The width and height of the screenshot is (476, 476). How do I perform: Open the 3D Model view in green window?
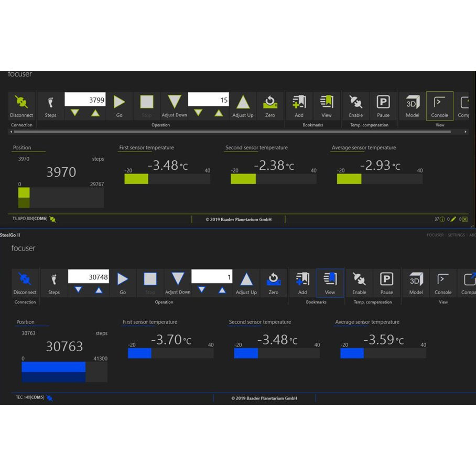(413, 106)
